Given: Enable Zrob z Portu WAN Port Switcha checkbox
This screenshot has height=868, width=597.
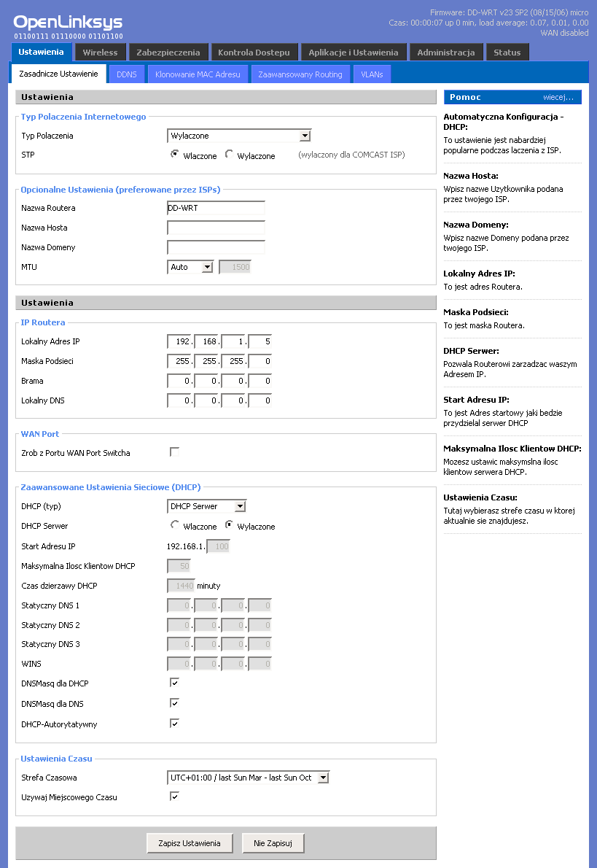Looking at the screenshot, I should [174, 452].
